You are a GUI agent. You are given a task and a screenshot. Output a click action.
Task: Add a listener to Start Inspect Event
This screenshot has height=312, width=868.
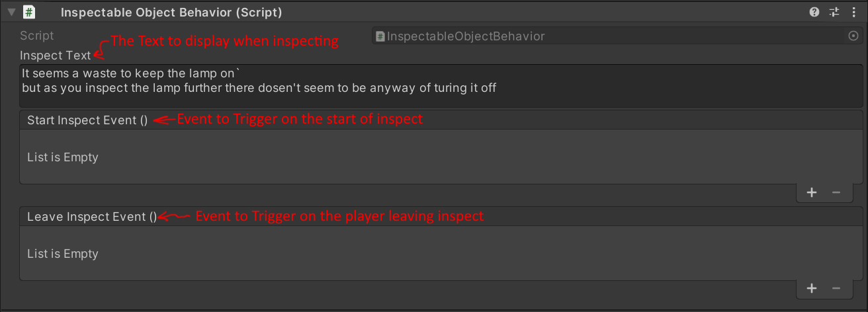click(x=812, y=192)
